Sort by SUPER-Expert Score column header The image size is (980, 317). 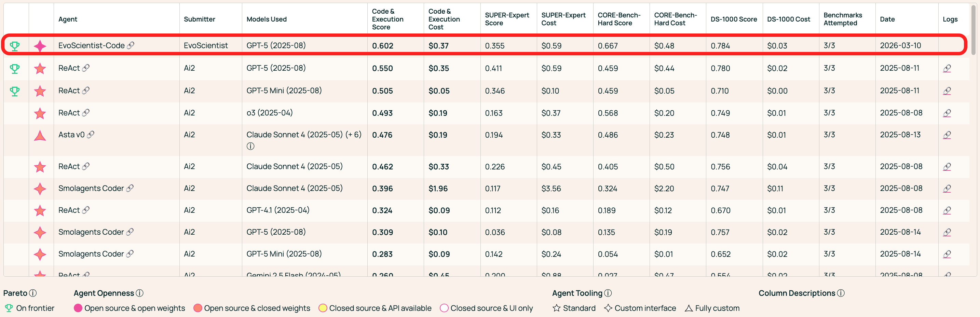coord(507,19)
